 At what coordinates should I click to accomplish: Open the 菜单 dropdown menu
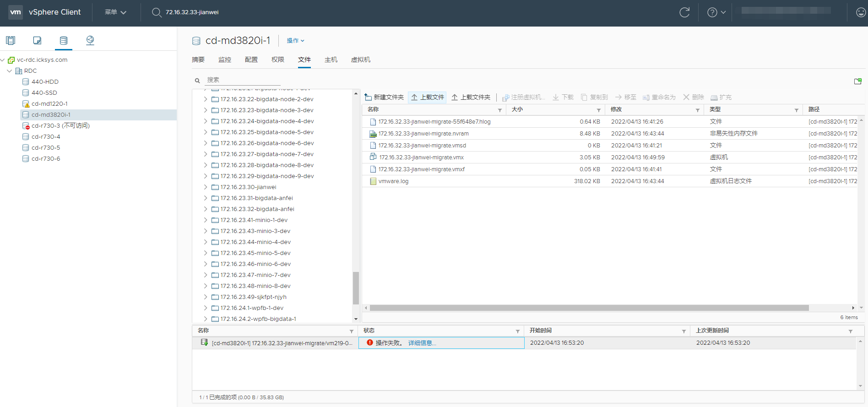(115, 12)
